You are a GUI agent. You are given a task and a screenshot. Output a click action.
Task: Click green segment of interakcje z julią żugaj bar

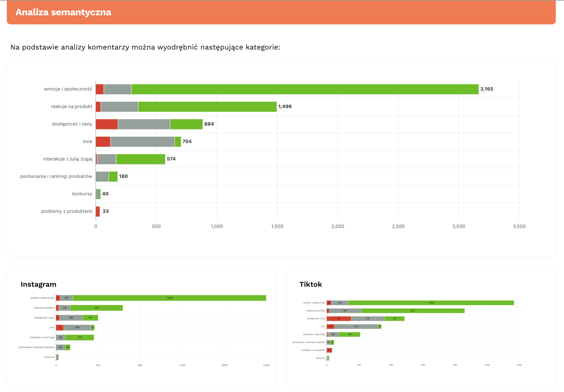point(141,159)
